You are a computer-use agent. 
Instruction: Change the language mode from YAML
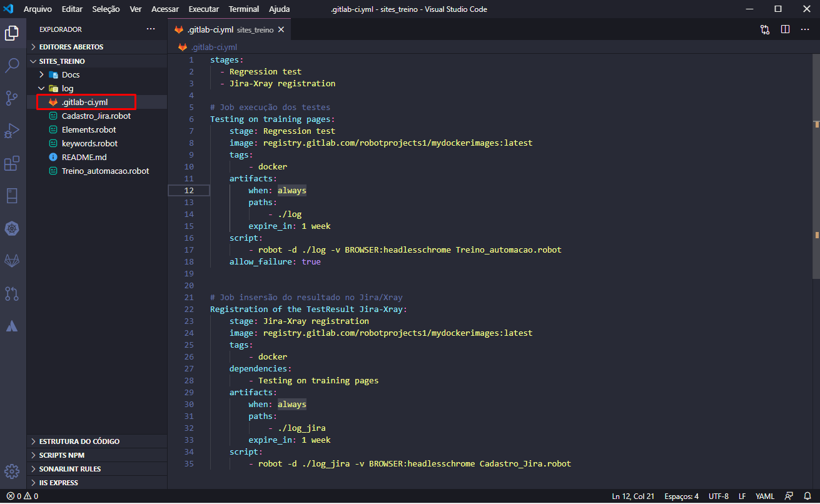764,496
